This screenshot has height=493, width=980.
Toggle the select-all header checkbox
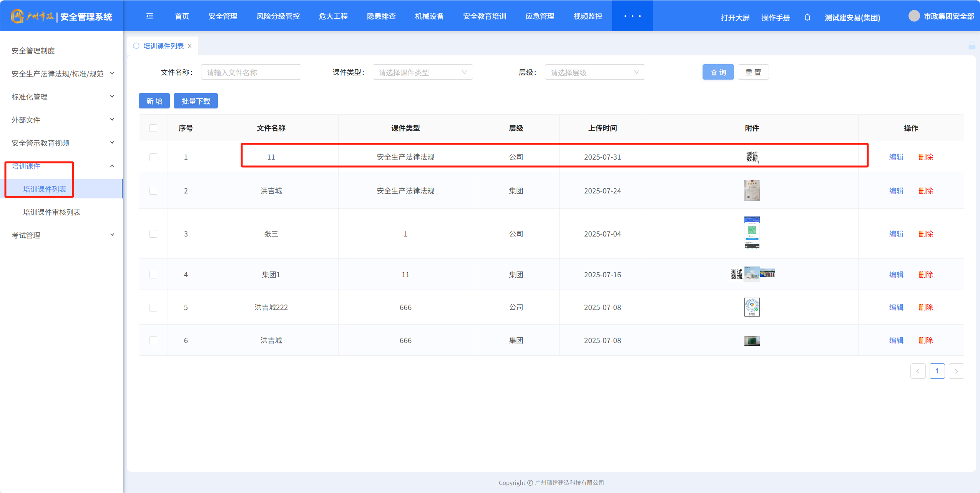(x=153, y=128)
